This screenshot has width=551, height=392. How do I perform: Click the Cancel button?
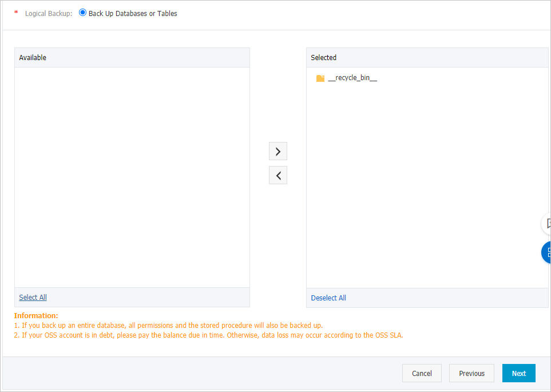click(x=422, y=373)
